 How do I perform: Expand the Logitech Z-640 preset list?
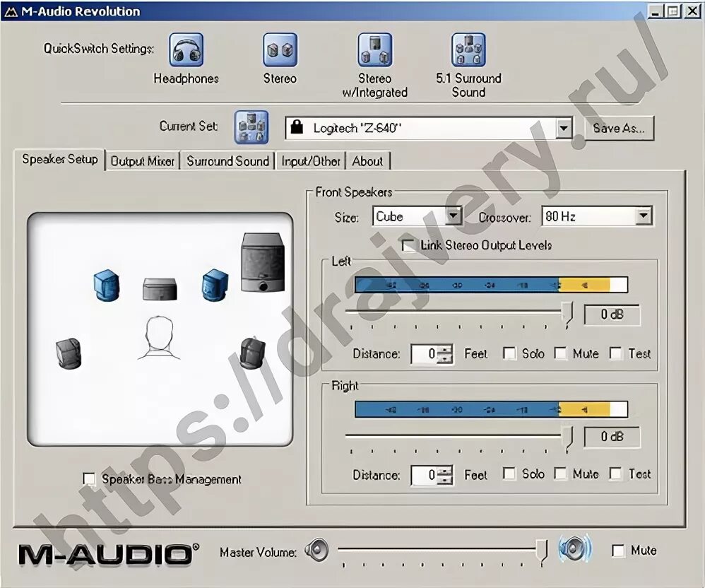563,128
